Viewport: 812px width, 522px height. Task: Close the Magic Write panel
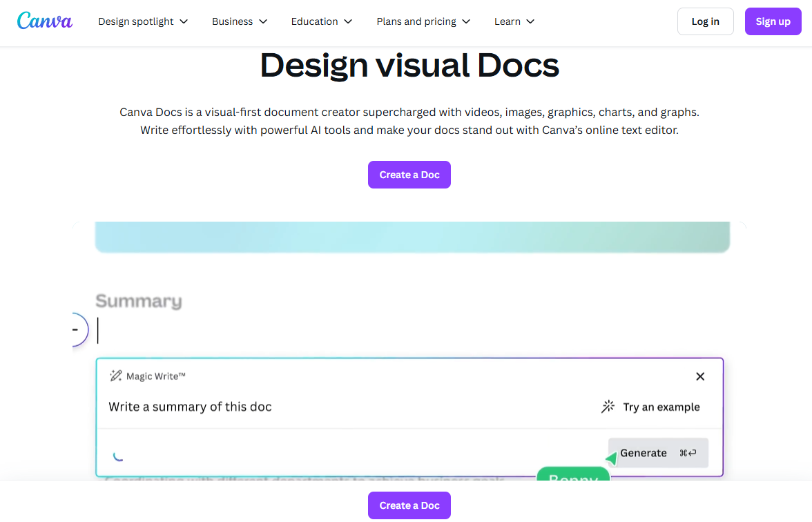[x=700, y=376]
